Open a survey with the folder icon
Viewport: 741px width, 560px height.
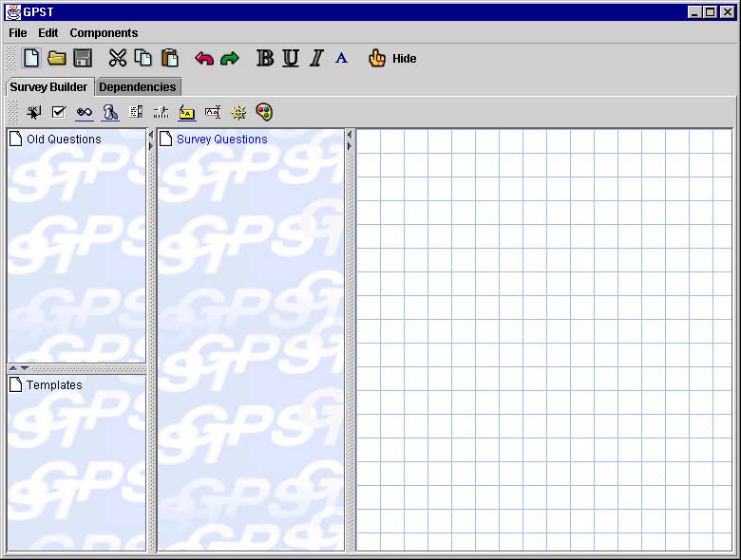coord(57,58)
